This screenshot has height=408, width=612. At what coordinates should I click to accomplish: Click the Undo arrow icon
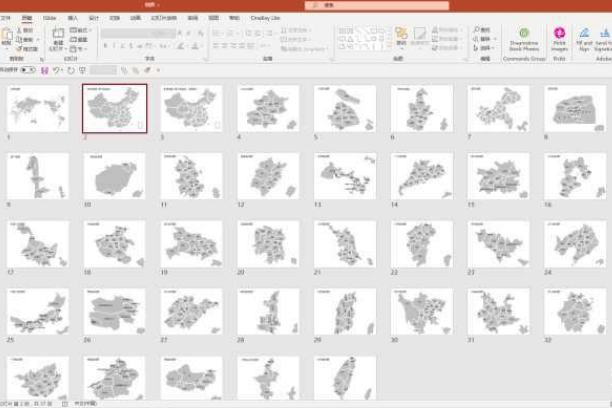coord(57,70)
